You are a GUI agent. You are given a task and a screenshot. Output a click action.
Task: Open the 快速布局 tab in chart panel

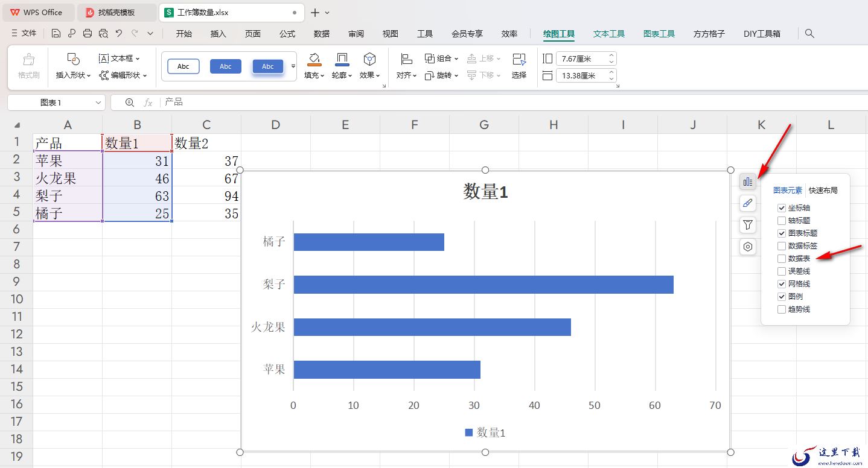tap(823, 191)
